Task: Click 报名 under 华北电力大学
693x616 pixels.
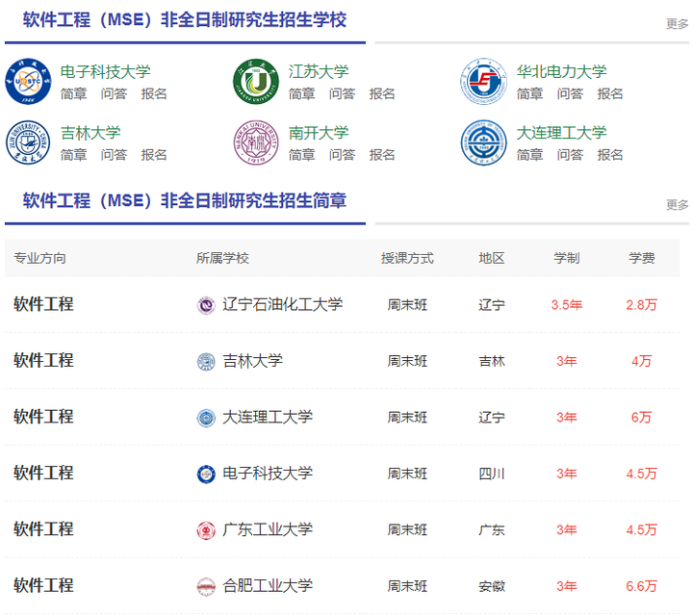Action: (x=610, y=93)
